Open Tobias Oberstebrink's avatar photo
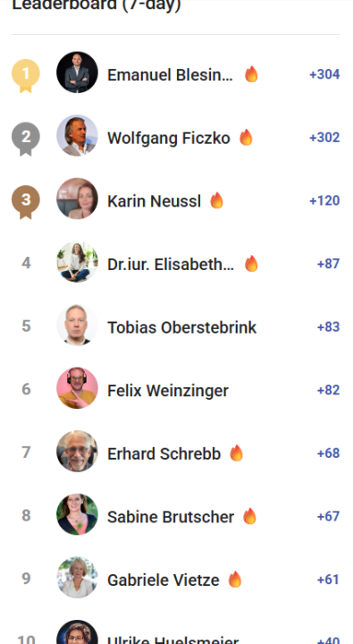 coord(77,325)
